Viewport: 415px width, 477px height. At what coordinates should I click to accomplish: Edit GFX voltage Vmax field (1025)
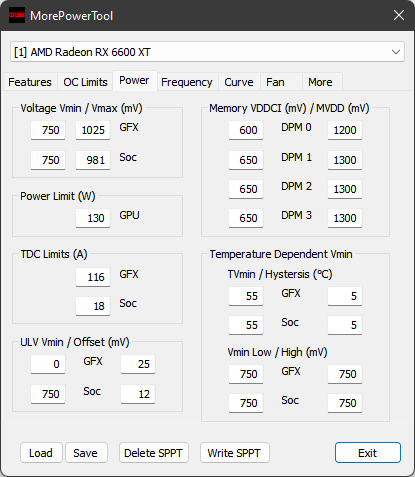[x=93, y=130]
